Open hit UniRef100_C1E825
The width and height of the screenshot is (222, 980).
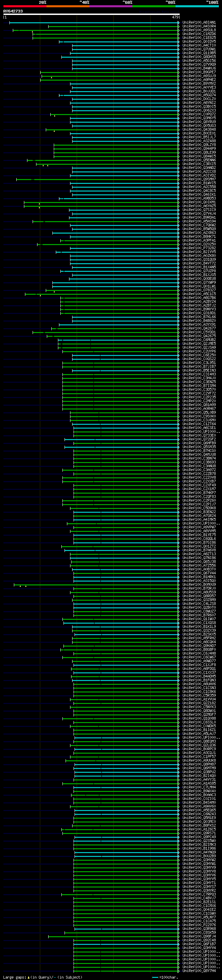click(x=199, y=38)
